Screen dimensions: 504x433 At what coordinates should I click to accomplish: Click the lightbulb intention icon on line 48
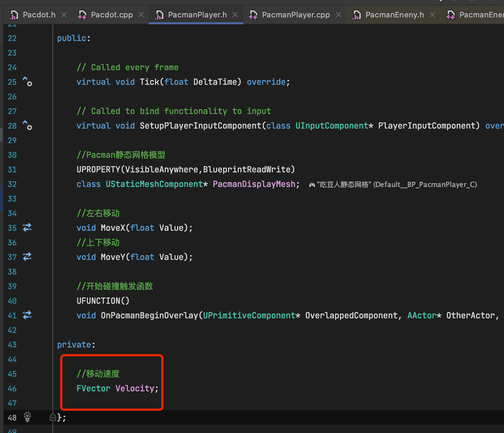[x=28, y=417]
